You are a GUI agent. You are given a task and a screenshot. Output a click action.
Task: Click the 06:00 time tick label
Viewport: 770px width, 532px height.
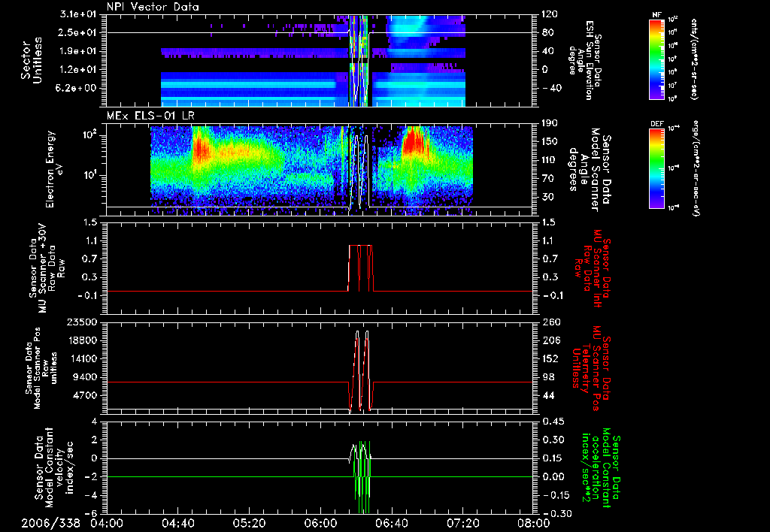[320, 523]
